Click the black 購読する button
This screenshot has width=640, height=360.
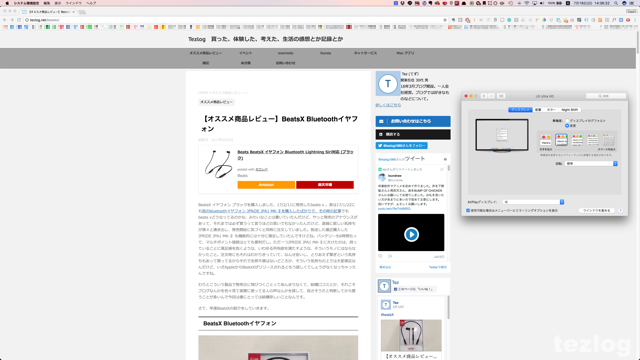pos(413,134)
